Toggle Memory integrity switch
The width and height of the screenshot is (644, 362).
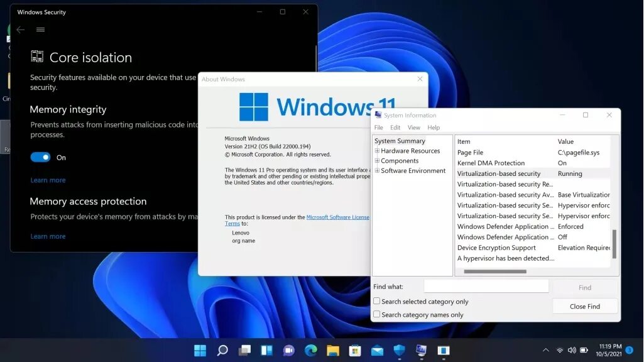[x=40, y=157]
